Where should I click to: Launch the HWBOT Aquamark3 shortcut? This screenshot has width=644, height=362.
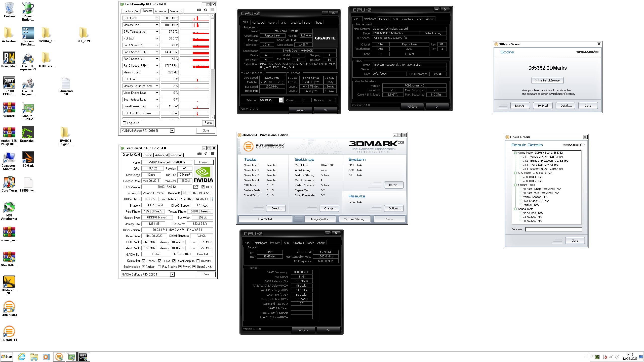coord(28,61)
